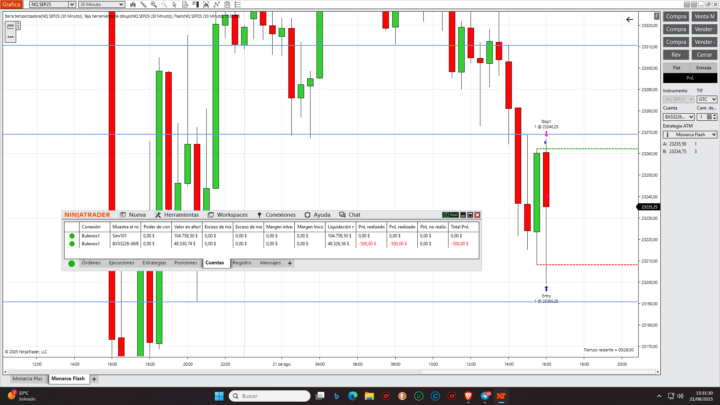Screen dimensions: 720x405
Task: Click the Gráfica window title label
Action: pyautogui.click(x=11, y=4)
